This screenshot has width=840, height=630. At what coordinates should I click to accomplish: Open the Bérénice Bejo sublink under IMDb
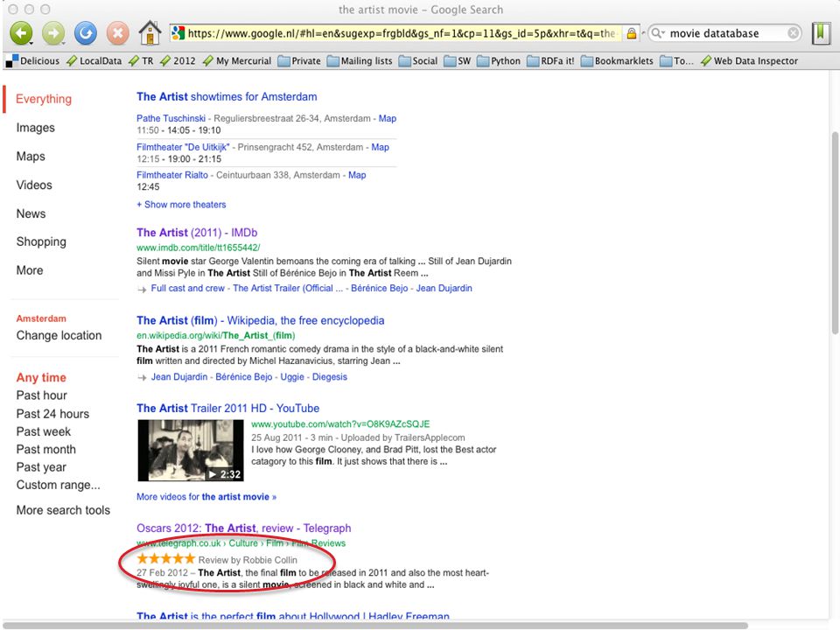point(379,288)
